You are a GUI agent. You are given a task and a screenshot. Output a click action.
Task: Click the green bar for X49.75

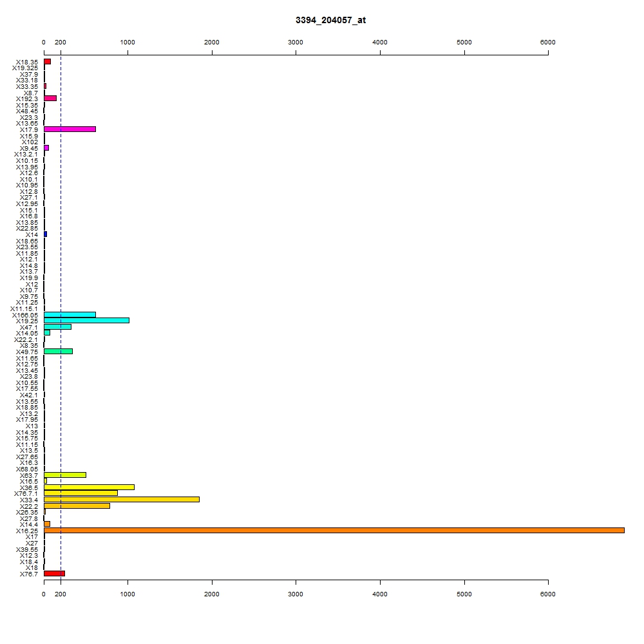59,351
